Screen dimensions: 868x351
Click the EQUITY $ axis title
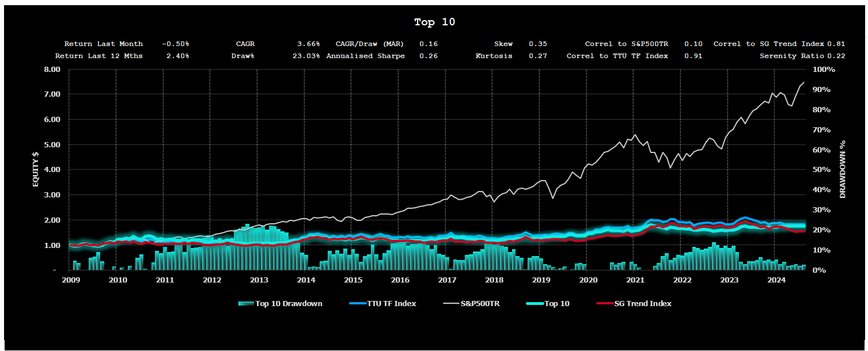(x=36, y=169)
